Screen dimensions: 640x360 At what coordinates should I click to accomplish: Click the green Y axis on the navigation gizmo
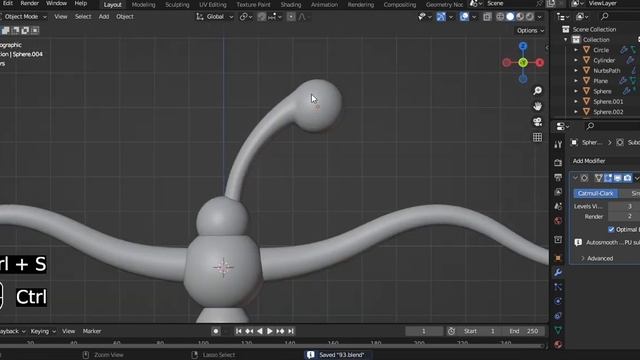pos(523,63)
